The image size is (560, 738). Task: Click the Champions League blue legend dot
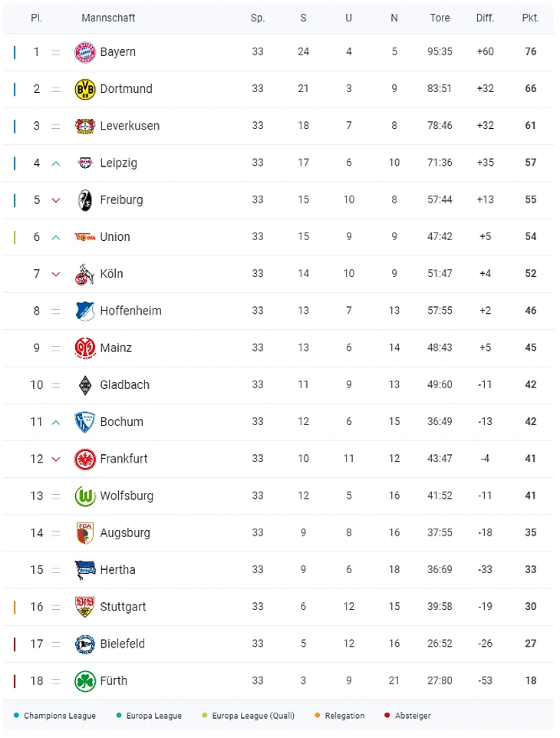point(17,716)
